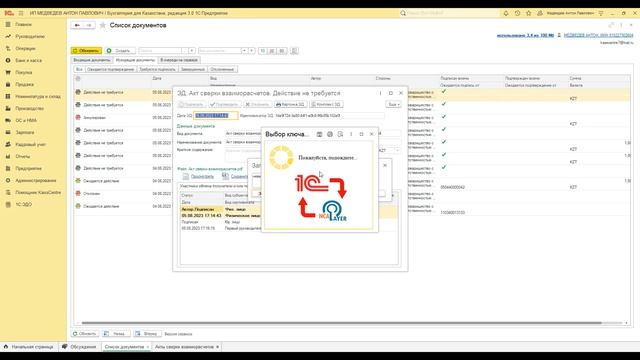The image size is (640, 360).
Task: Open the Покупка sidebar section
Action: click(24, 72)
